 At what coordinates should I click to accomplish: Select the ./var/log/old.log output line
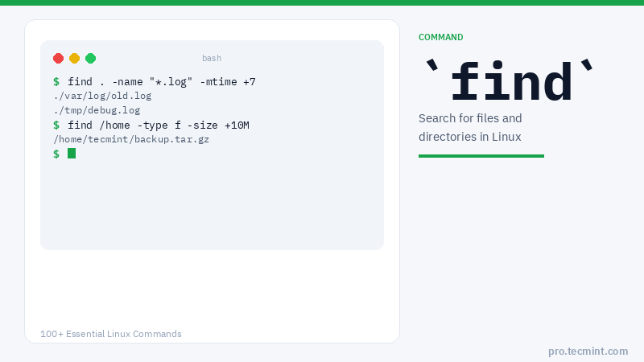(102, 96)
